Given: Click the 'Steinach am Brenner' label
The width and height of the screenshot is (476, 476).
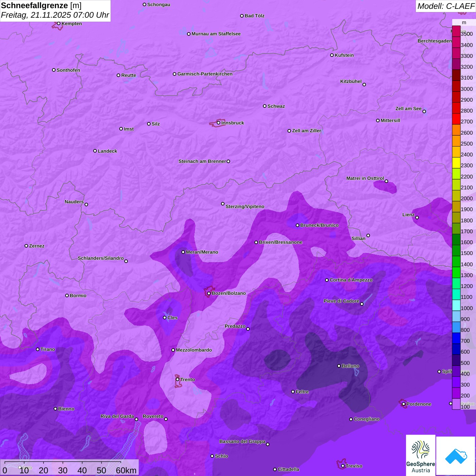Looking at the screenshot, I should [202, 161].
